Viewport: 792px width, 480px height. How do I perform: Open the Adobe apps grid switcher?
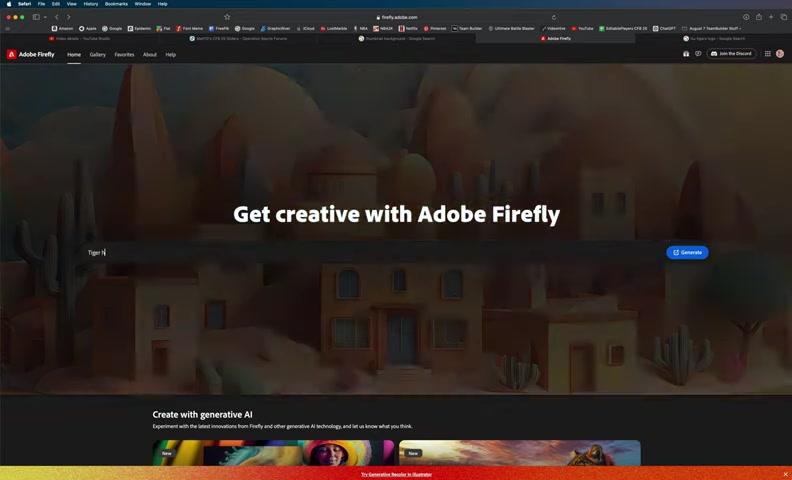(767, 54)
